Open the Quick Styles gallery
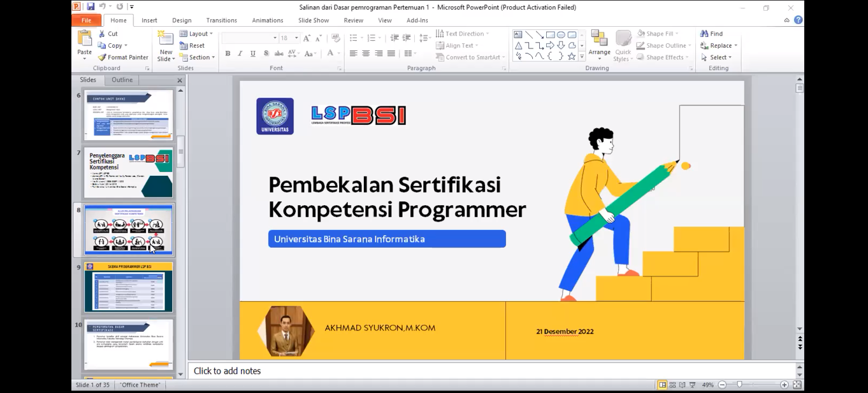The image size is (868, 393). (623, 46)
